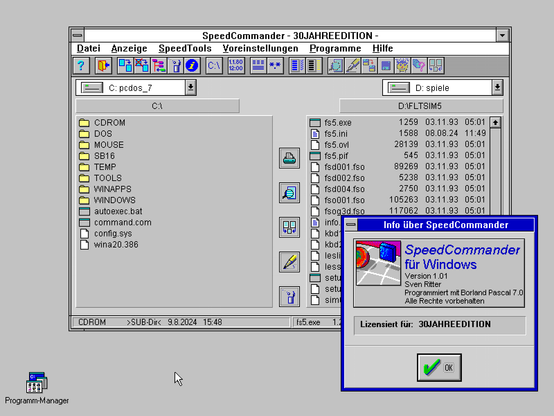This screenshot has height=416, width=554.
Task: Select the MOUSE folder
Action: point(101,145)
